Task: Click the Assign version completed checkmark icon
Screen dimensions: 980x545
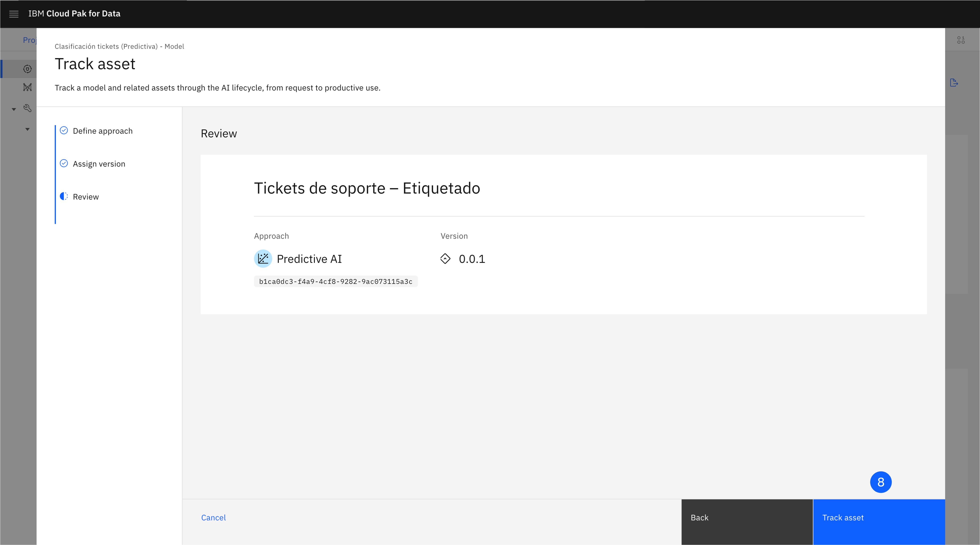Action: (64, 163)
